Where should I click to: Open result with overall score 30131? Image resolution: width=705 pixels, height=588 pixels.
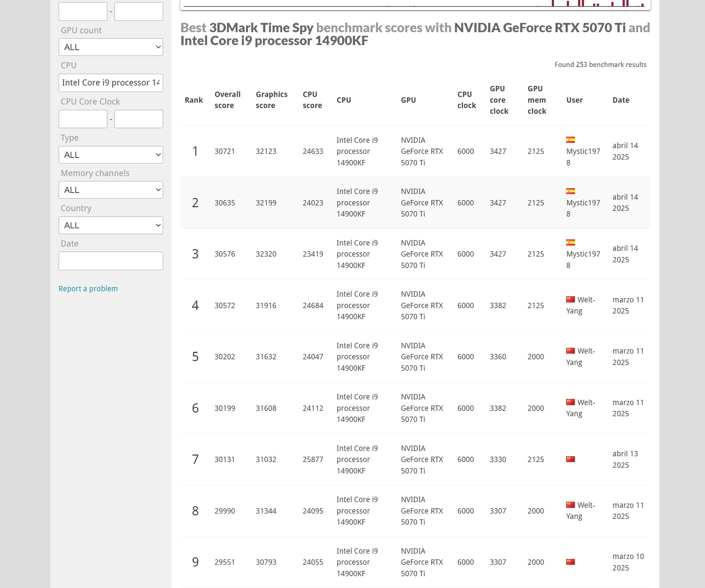225,460
